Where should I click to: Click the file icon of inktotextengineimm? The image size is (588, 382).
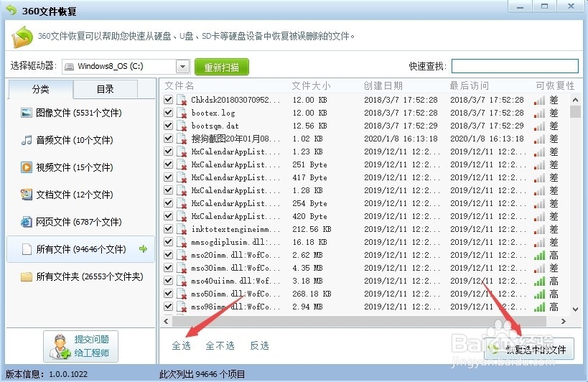pos(182,230)
